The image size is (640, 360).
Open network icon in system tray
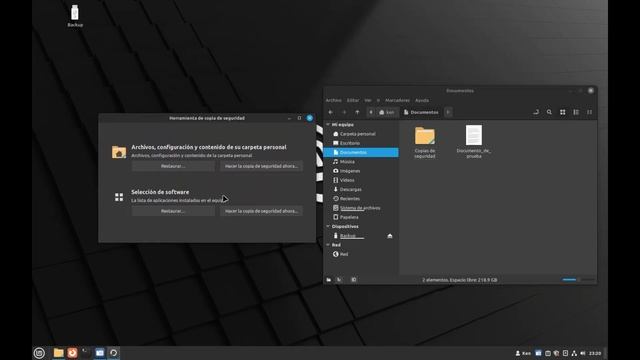pyautogui.click(x=574, y=353)
